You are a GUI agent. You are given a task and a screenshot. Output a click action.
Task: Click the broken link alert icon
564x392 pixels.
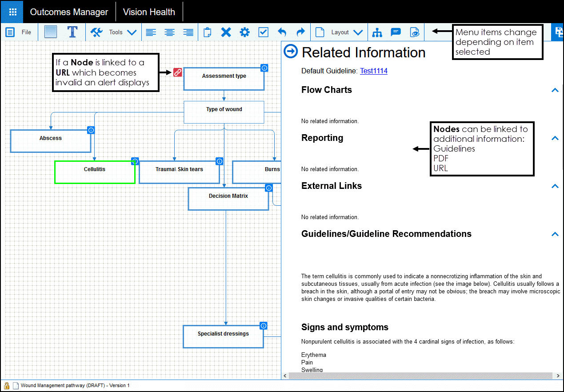point(178,72)
